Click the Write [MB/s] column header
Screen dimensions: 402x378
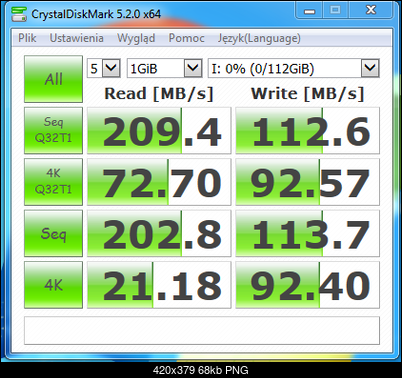pyautogui.click(x=307, y=94)
